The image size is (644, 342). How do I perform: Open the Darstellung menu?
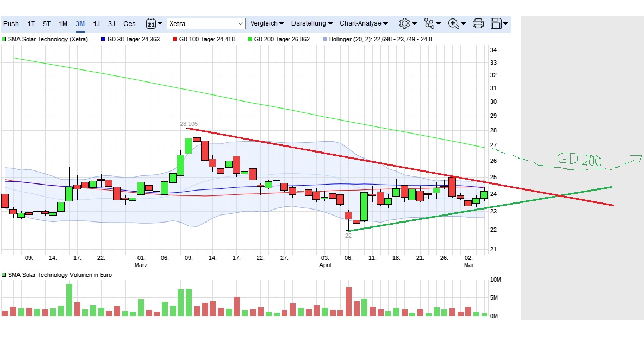point(312,23)
